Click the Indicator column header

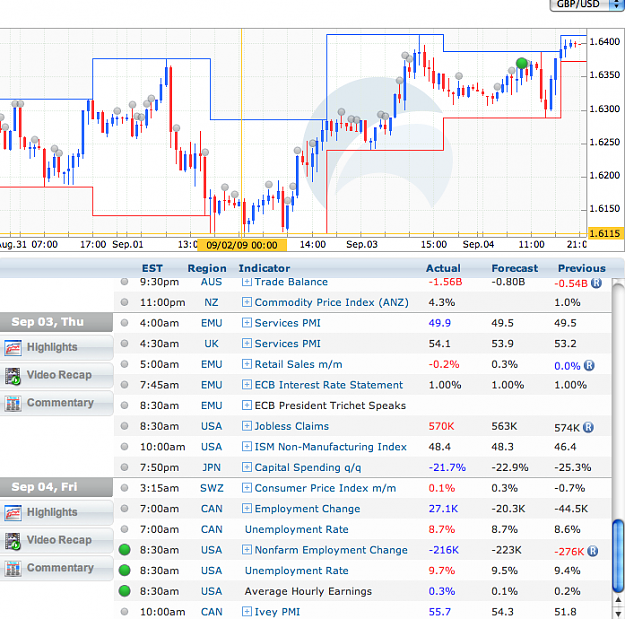tap(264, 268)
